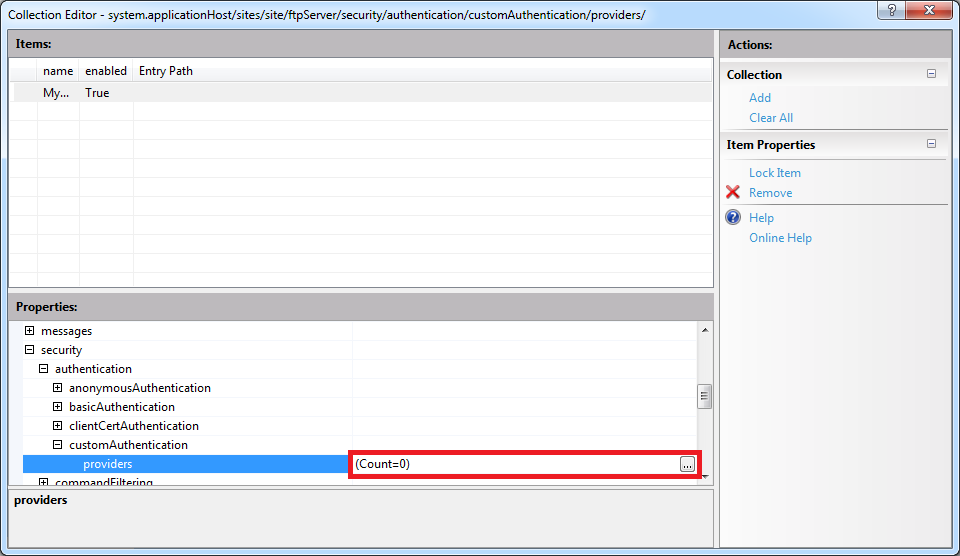
Task: Click the Properties panel scrollbar thumb
Action: 704,396
